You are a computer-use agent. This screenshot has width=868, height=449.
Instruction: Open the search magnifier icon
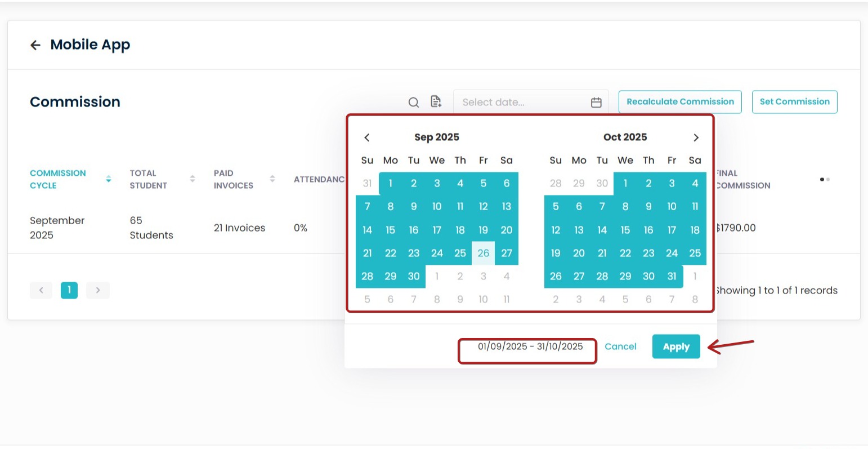pos(414,102)
